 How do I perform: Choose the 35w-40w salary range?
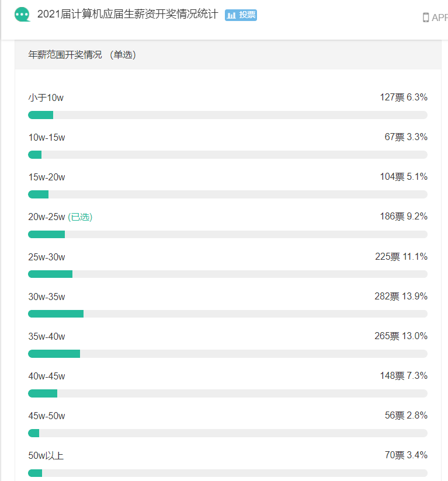(47, 336)
